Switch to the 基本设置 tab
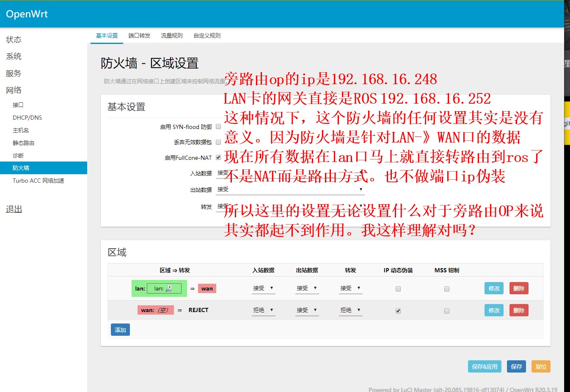The image size is (570, 392). pos(107,36)
